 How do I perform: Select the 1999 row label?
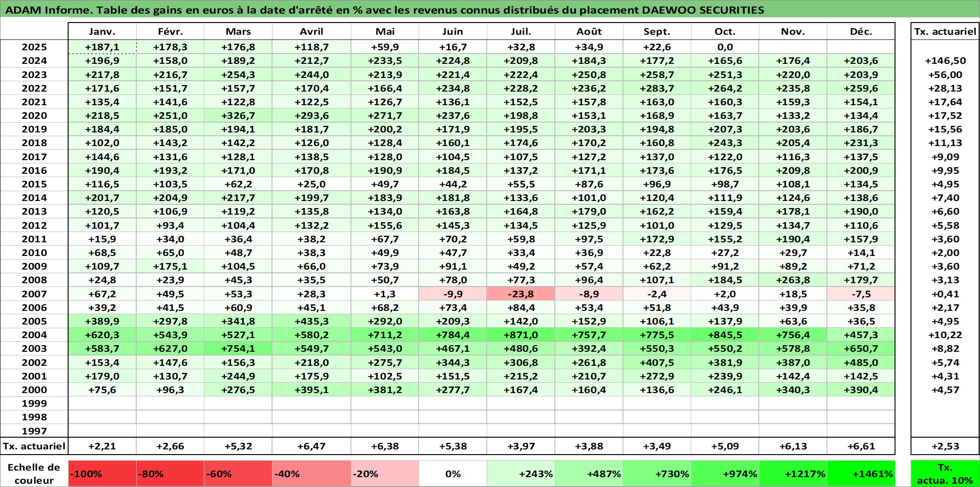34,403
